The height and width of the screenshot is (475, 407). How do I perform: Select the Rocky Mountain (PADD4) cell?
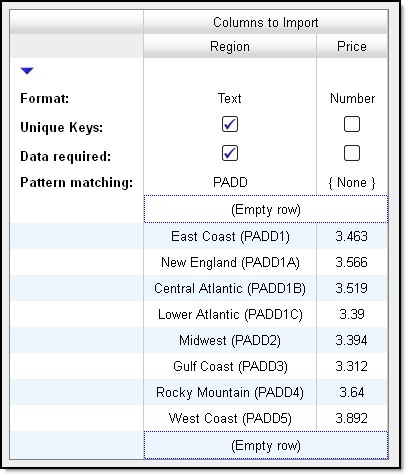230,392
